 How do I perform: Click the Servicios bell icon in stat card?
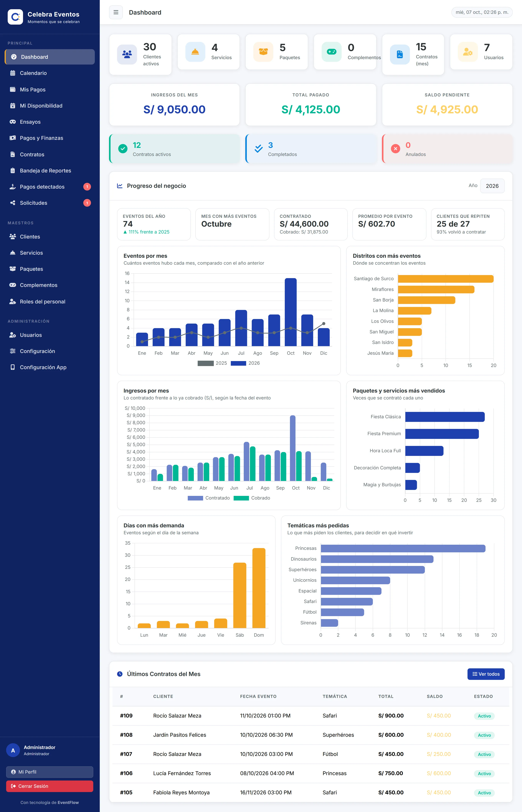(195, 52)
